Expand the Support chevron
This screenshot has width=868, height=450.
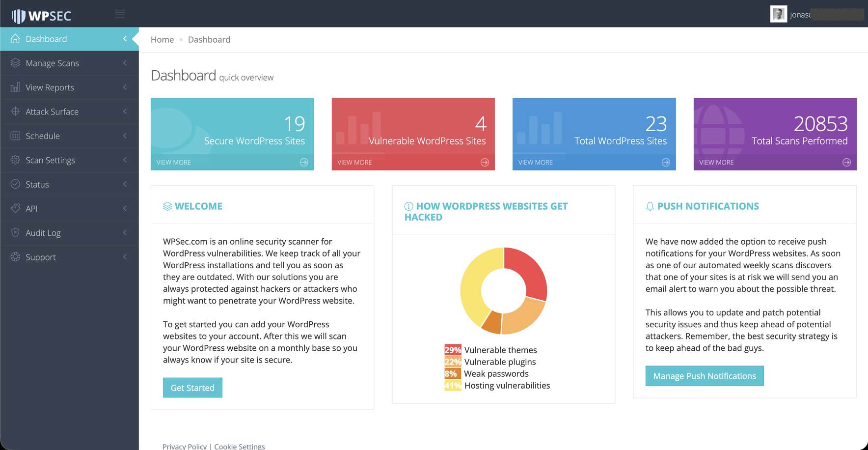tap(125, 257)
